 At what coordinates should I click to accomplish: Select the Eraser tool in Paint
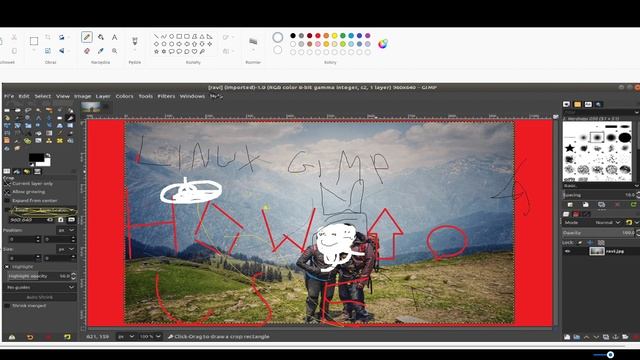click(87, 51)
